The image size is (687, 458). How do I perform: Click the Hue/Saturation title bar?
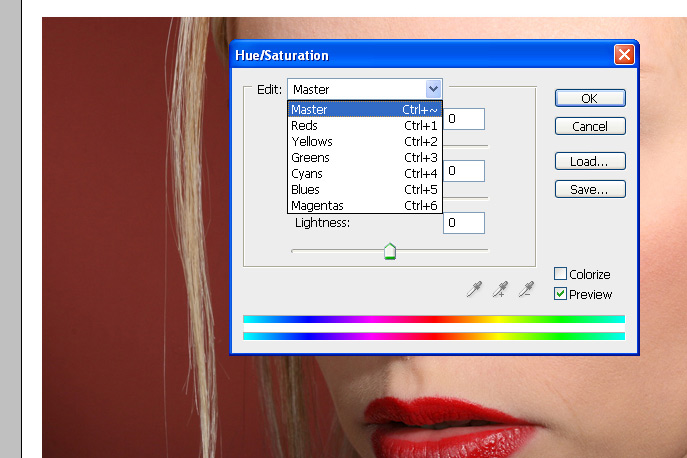click(x=434, y=55)
